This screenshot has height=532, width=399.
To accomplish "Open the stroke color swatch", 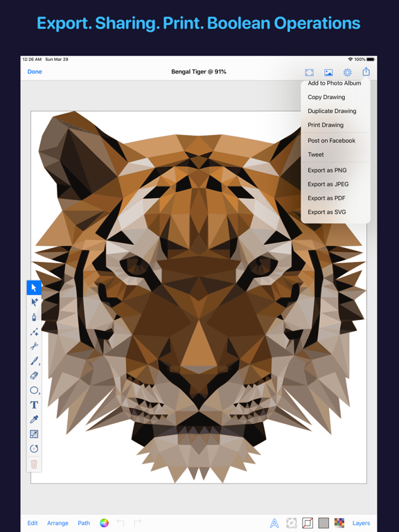I will tap(308, 523).
